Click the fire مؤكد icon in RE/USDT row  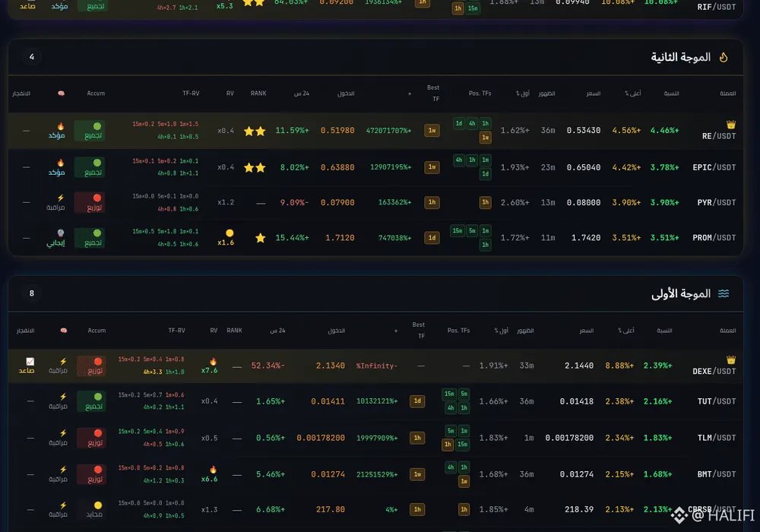pyautogui.click(x=61, y=126)
